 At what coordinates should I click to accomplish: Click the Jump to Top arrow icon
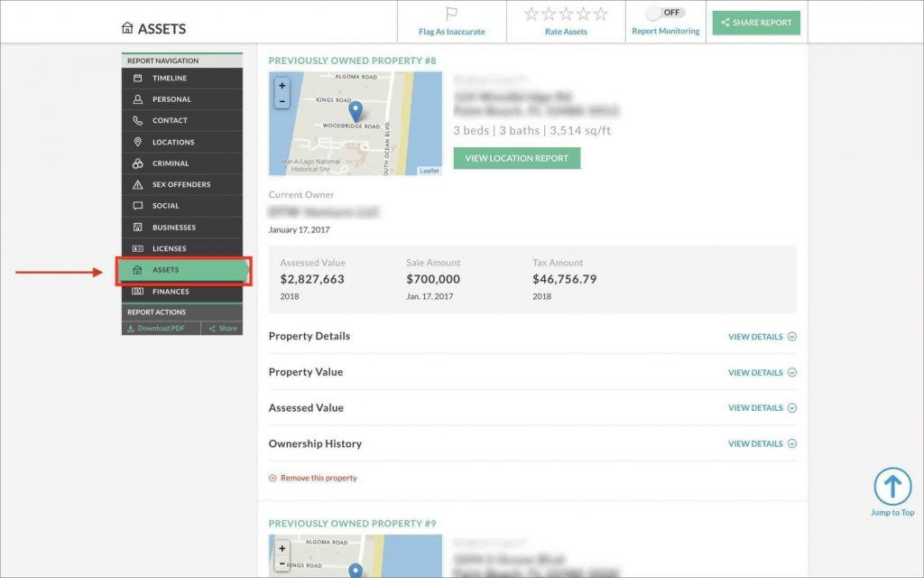click(892, 487)
